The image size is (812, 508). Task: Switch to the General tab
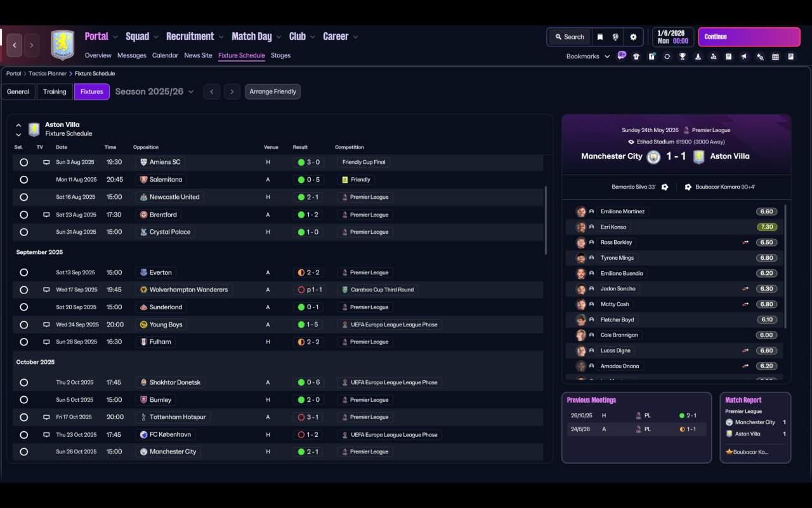pyautogui.click(x=18, y=92)
